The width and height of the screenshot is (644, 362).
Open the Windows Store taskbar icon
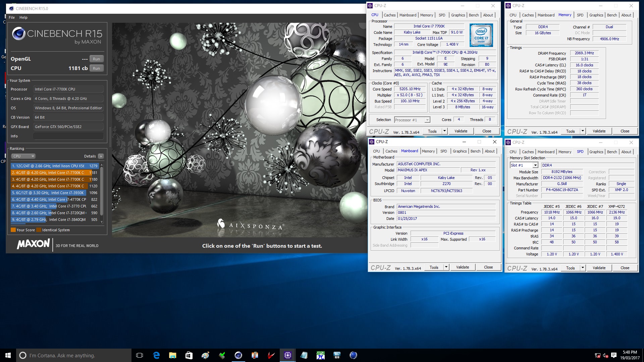pyautogui.click(x=189, y=355)
